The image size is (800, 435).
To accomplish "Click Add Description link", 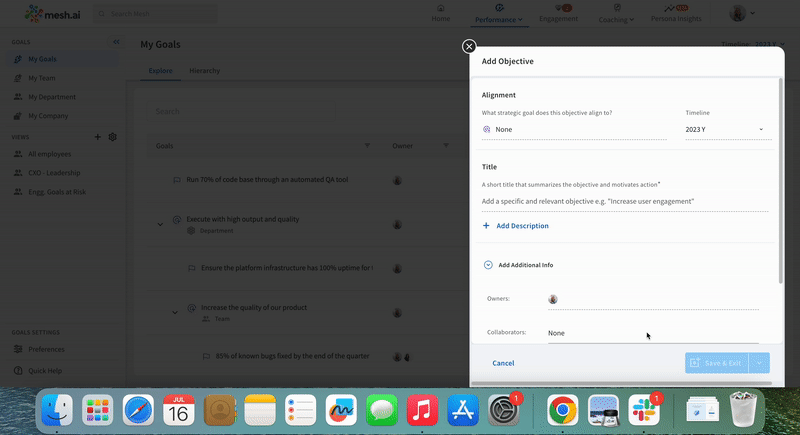I will pyautogui.click(x=522, y=226).
